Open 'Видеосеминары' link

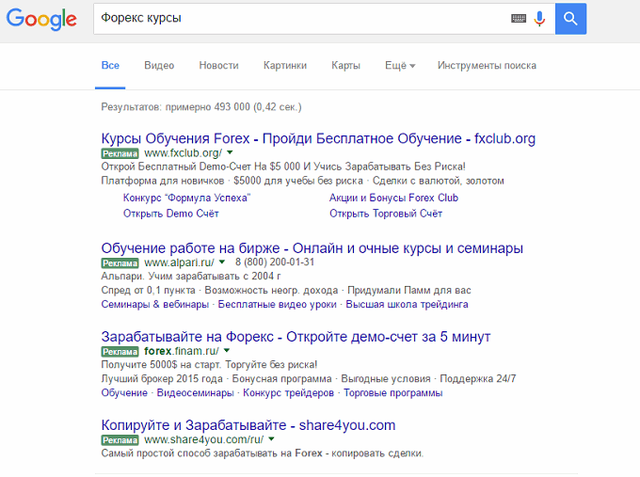pos(196,393)
